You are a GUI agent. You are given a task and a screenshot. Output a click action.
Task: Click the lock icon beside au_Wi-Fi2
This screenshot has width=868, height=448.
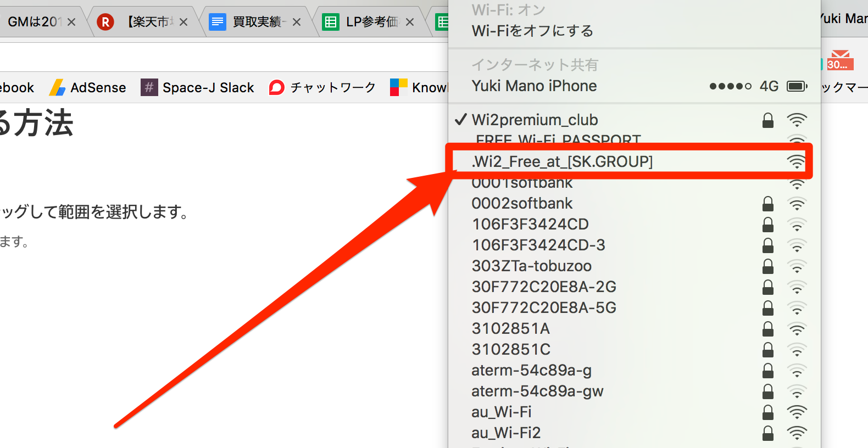point(768,433)
